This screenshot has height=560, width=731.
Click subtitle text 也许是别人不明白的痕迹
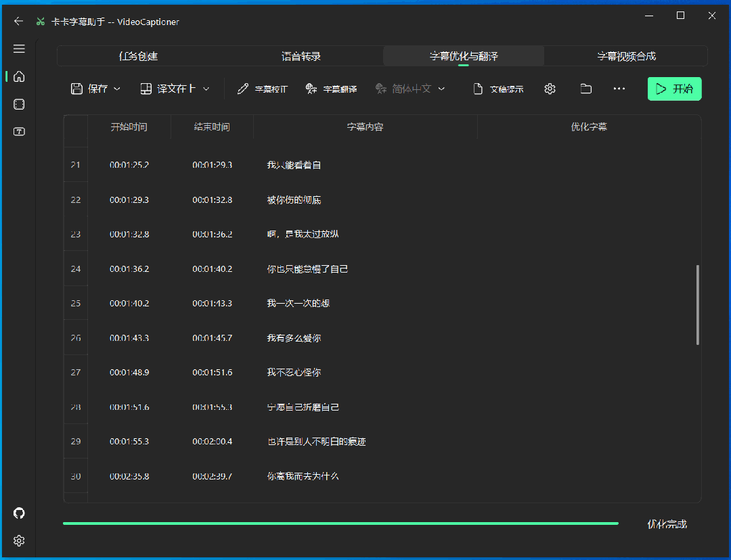pyautogui.click(x=316, y=442)
